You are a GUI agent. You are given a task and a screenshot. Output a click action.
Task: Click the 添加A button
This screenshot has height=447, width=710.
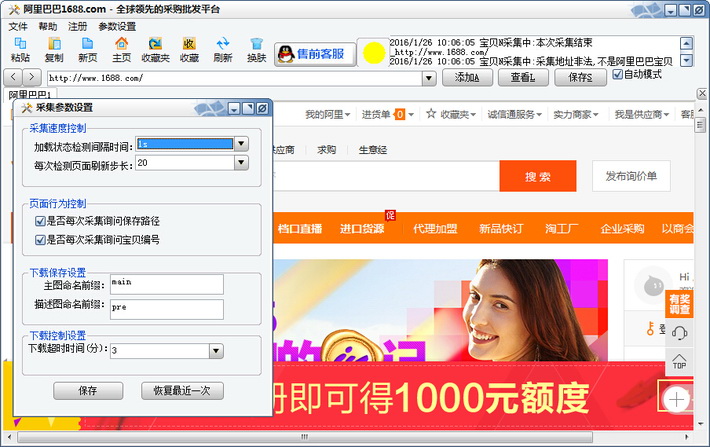click(x=467, y=77)
